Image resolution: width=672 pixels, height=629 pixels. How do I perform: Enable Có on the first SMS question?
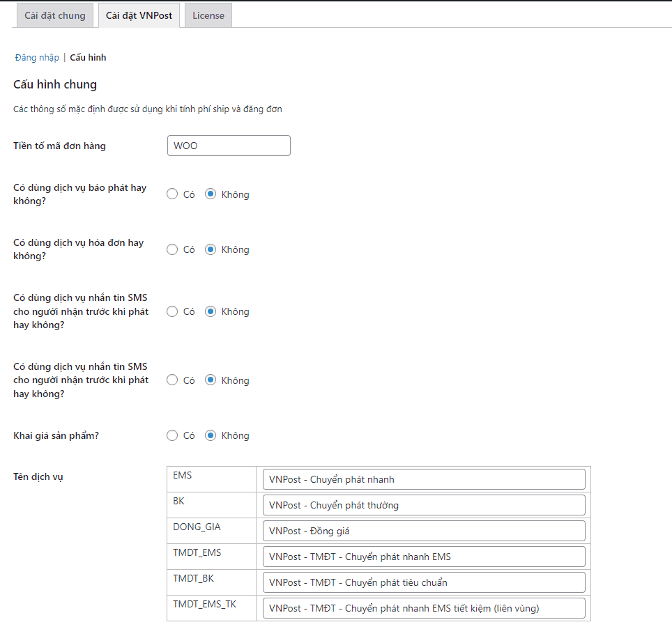[172, 311]
